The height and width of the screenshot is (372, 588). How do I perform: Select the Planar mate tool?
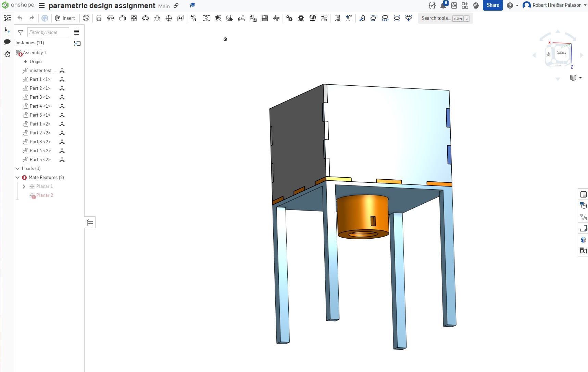click(x=134, y=18)
